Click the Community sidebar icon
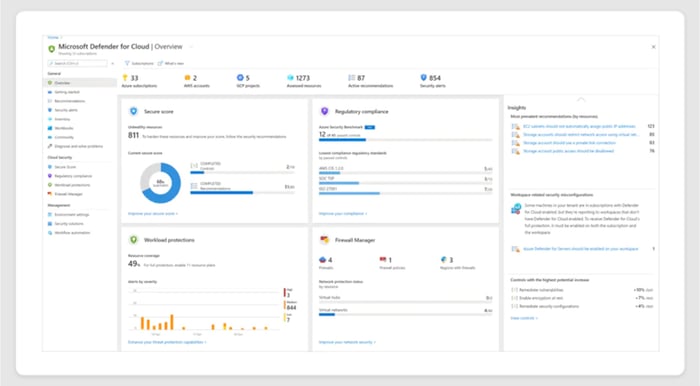The height and width of the screenshot is (386, 700). click(50, 137)
